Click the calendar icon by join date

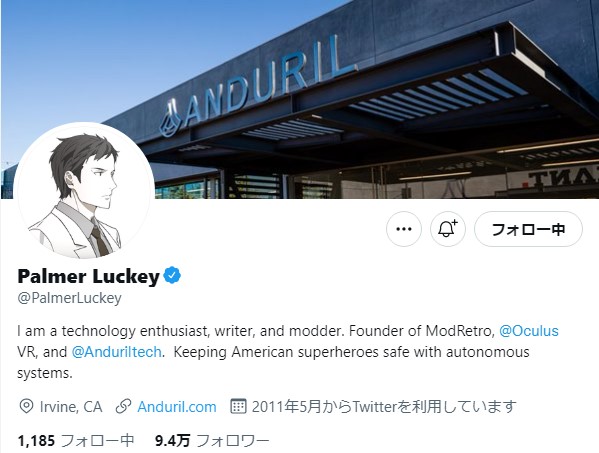point(238,406)
